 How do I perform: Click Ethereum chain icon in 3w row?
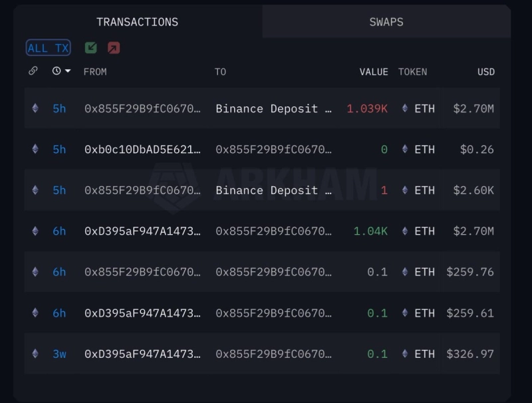35,354
